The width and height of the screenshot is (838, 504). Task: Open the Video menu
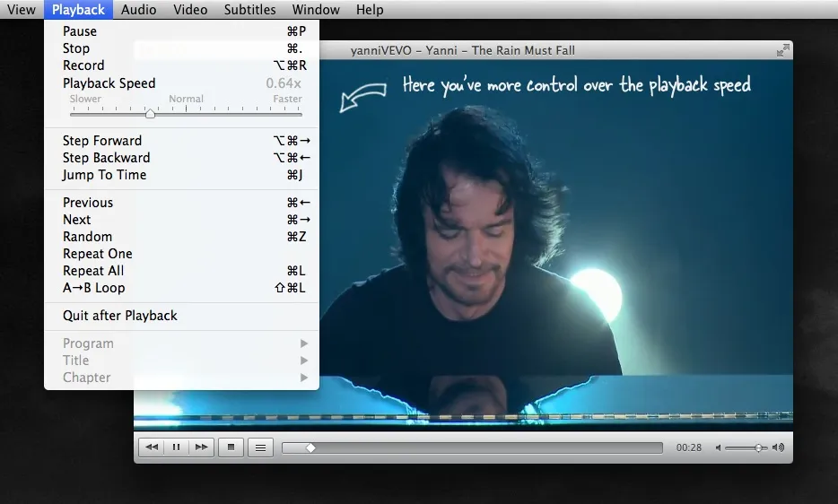pos(190,10)
